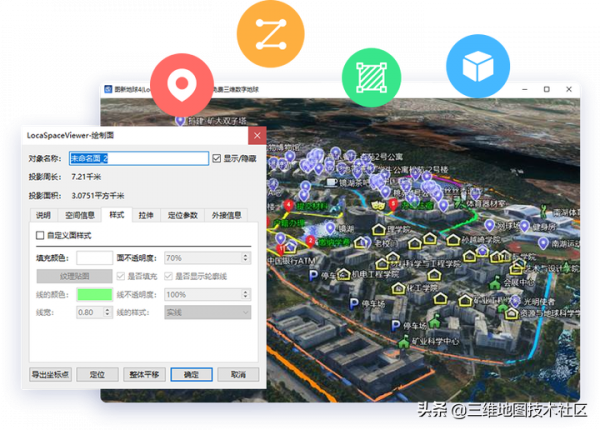
Task: Click the 整体平移 button
Action: click(144, 375)
